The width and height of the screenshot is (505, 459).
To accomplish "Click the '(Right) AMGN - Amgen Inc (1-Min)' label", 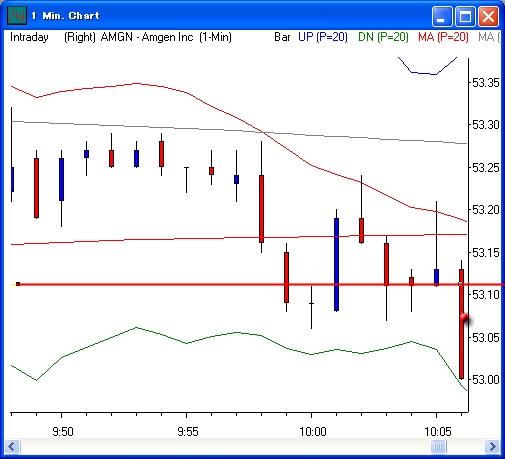I will point(148,37).
